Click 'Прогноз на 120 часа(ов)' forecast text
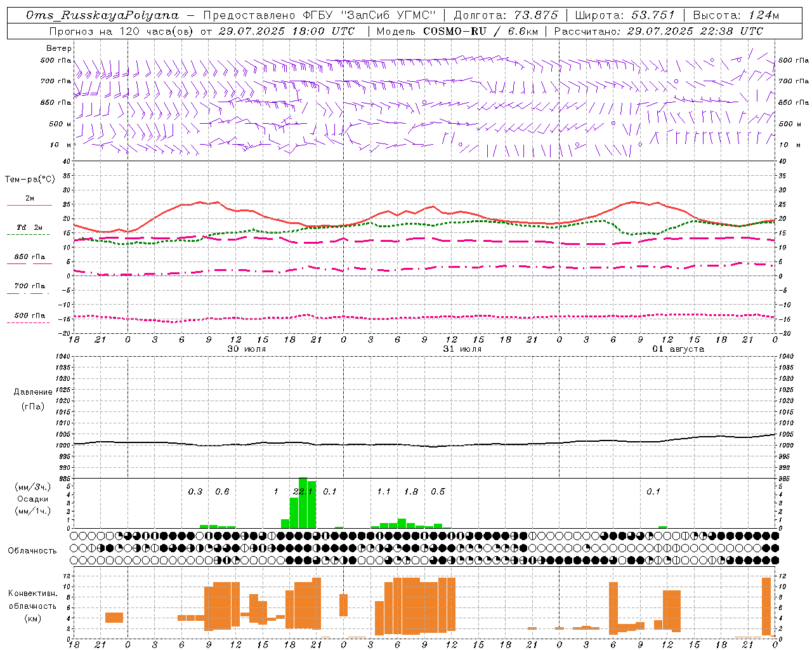The image size is (812, 650). 122,31
